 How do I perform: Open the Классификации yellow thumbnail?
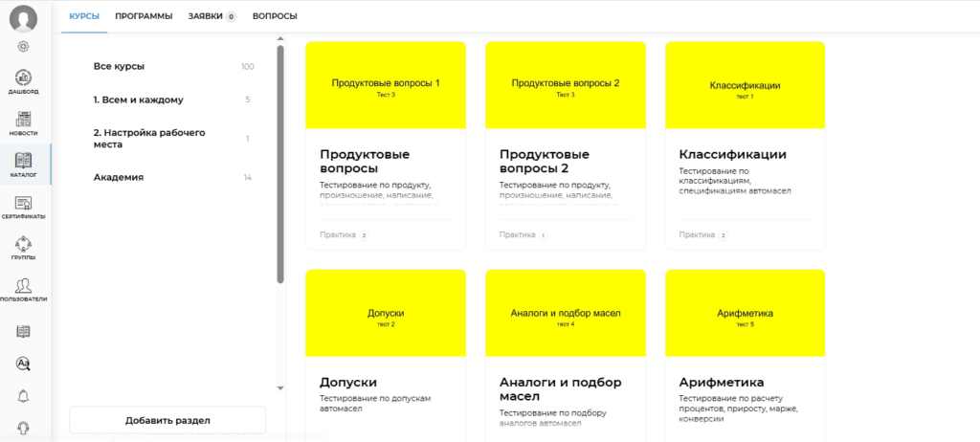745,85
